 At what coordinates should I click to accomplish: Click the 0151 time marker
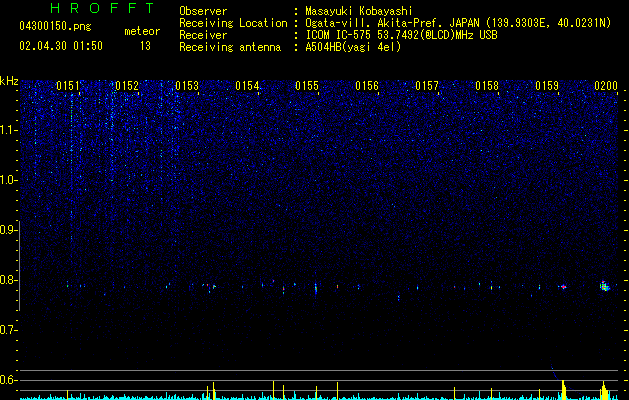click(x=68, y=86)
